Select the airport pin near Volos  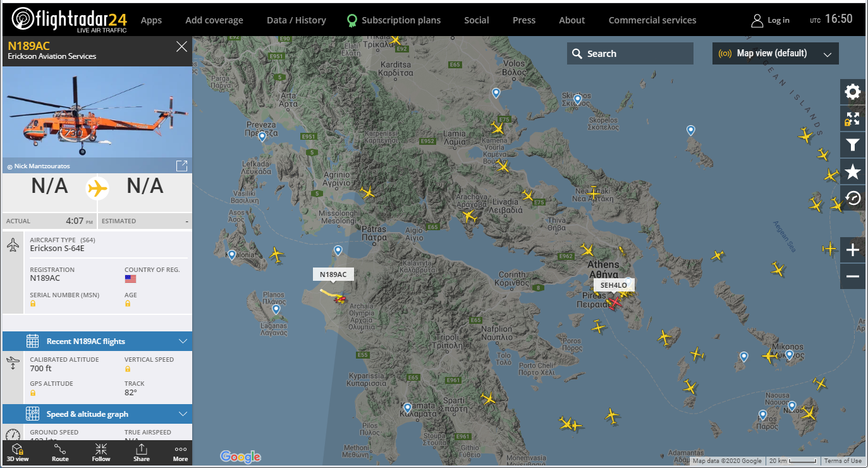(x=496, y=94)
